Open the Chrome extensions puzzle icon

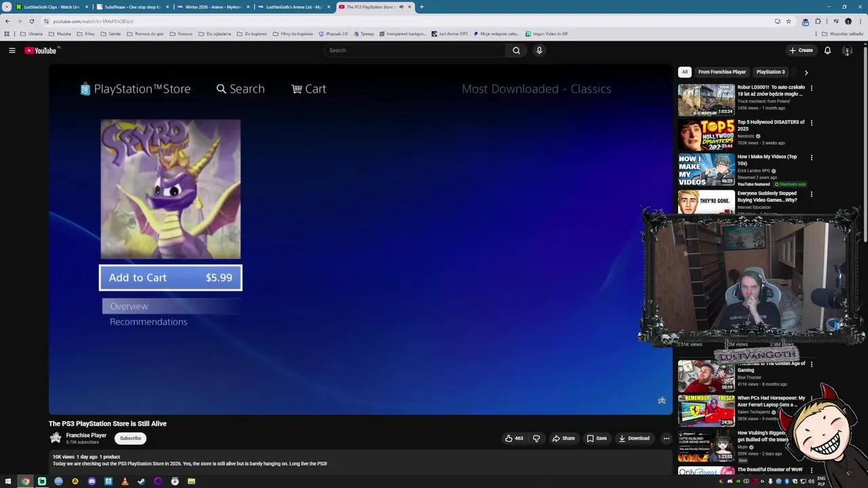tap(818, 21)
